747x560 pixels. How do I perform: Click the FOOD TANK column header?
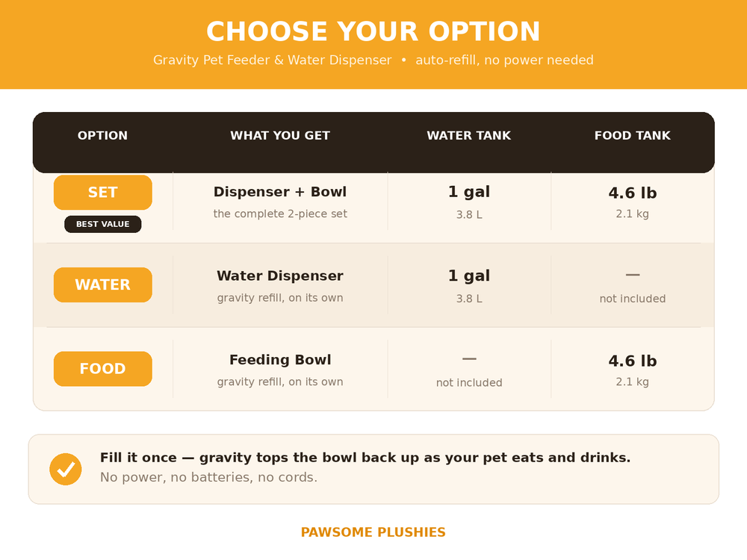coord(632,136)
